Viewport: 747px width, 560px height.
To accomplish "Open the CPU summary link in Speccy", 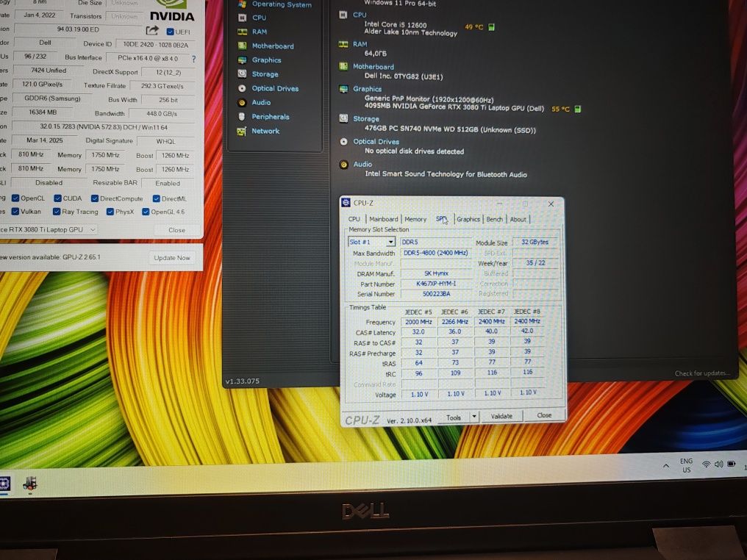I will pyautogui.click(x=360, y=15).
